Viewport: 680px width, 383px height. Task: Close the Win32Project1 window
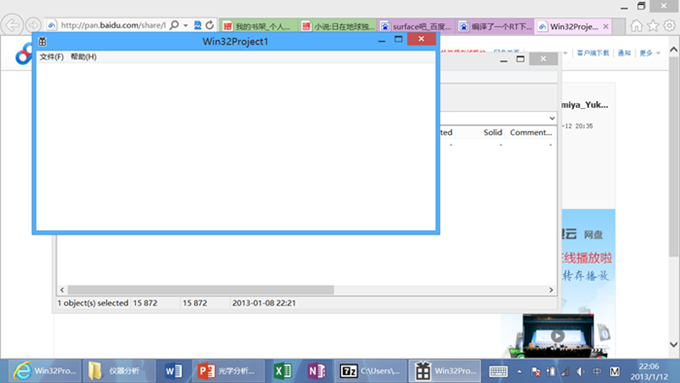pos(421,39)
